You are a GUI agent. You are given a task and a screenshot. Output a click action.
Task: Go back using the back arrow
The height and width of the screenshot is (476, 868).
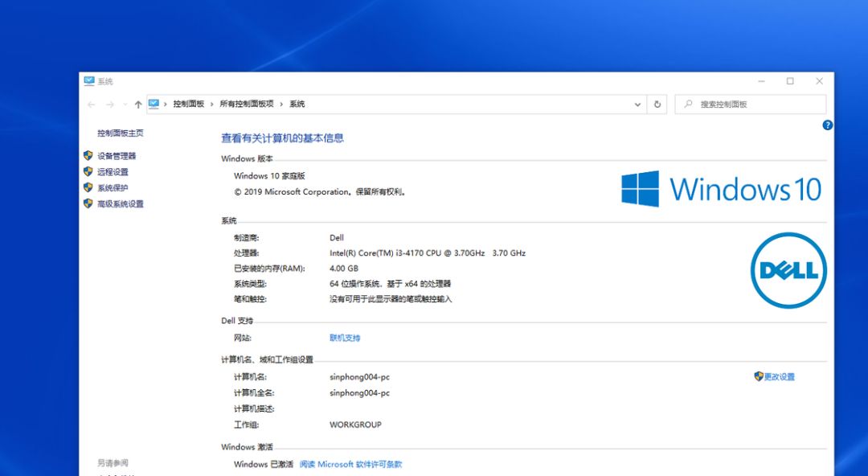tap(92, 105)
